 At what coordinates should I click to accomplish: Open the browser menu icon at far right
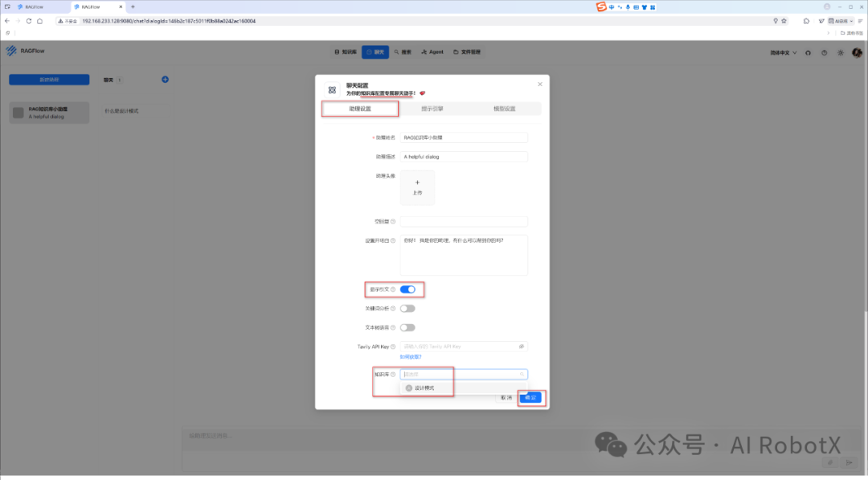pos(860,21)
